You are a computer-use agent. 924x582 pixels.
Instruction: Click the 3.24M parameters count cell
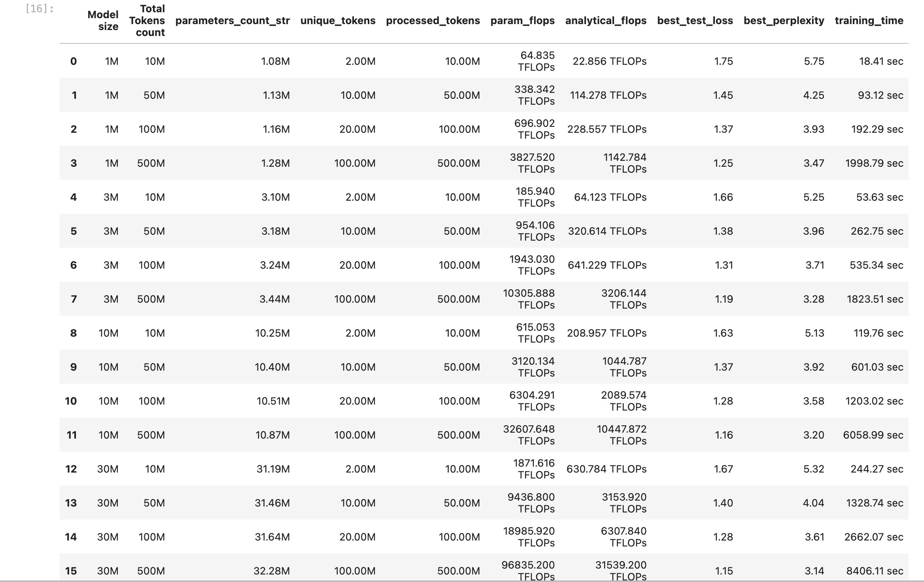[275, 265]
